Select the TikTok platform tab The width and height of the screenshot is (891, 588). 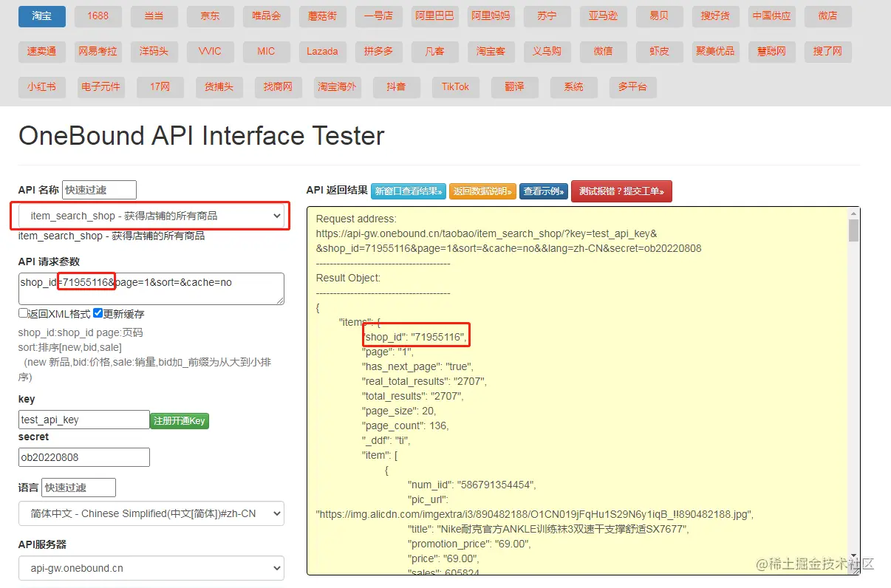tap(455, 87)
